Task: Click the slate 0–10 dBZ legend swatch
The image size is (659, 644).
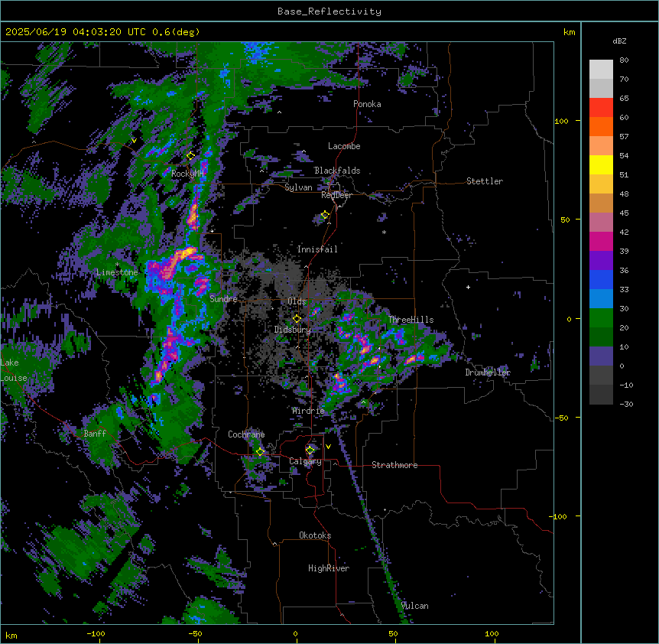Action: [x=601, y=356]
